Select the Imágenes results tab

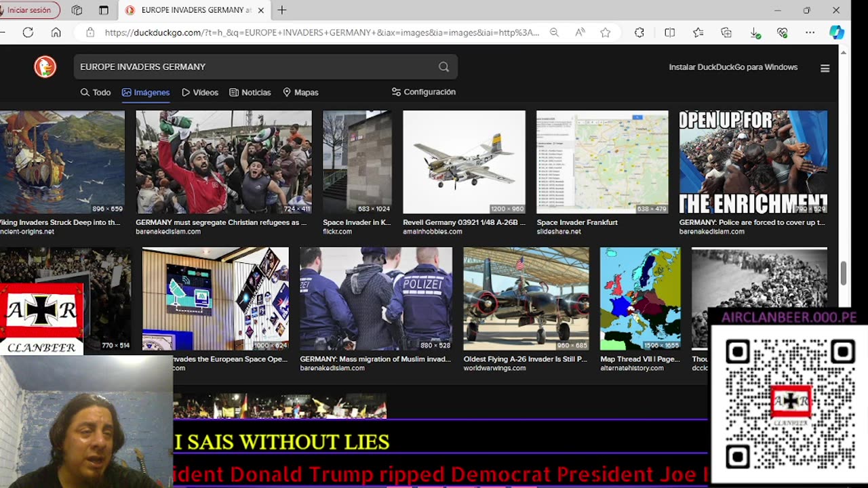[x=146, y=92]
